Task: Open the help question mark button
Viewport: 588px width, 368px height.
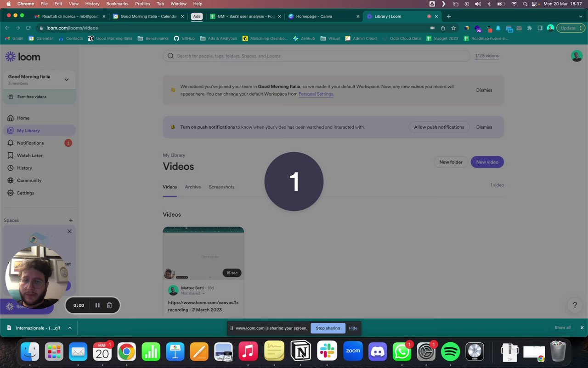Action: click(574, 305)
